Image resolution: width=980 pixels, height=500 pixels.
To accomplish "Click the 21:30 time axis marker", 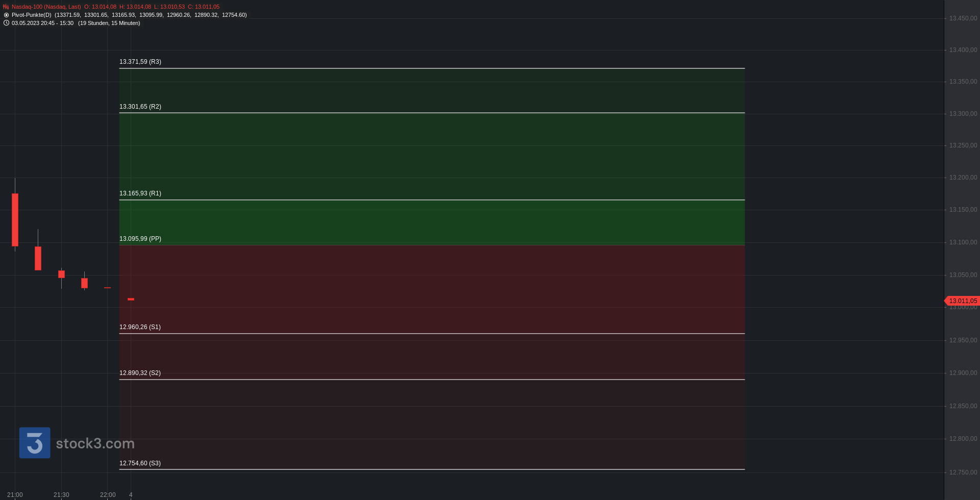I will click(61, 495).
